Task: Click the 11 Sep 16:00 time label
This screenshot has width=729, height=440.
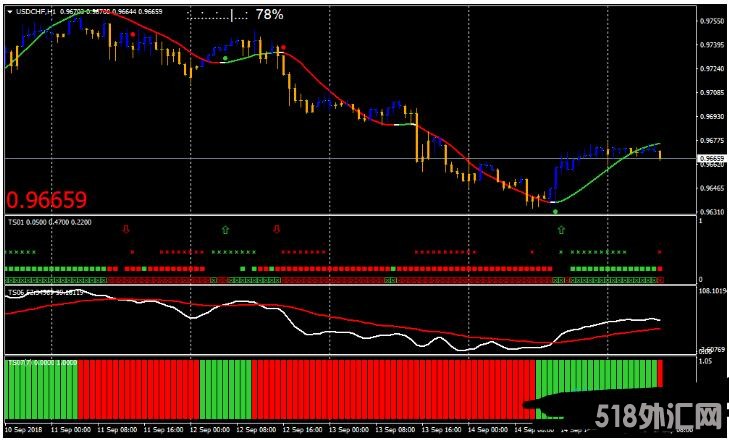Action: tap(163, 428)
